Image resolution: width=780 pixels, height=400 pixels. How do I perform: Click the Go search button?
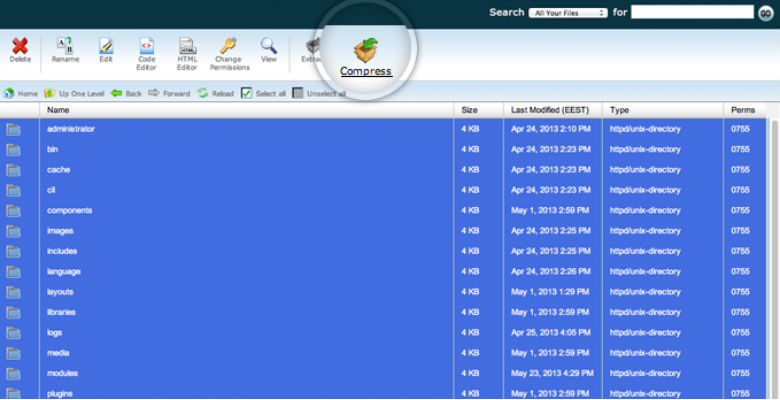765,13
